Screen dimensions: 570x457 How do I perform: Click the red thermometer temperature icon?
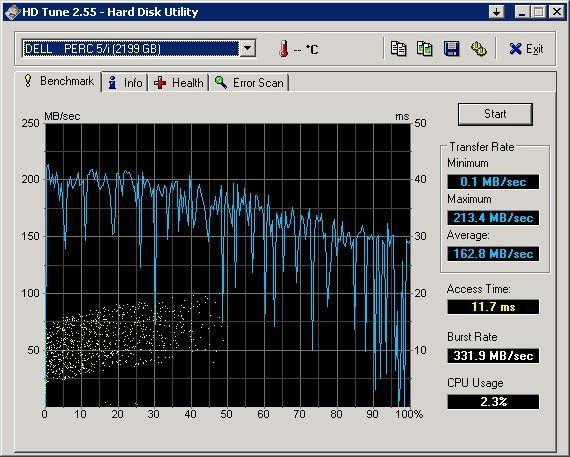click(x=284, y=49)
